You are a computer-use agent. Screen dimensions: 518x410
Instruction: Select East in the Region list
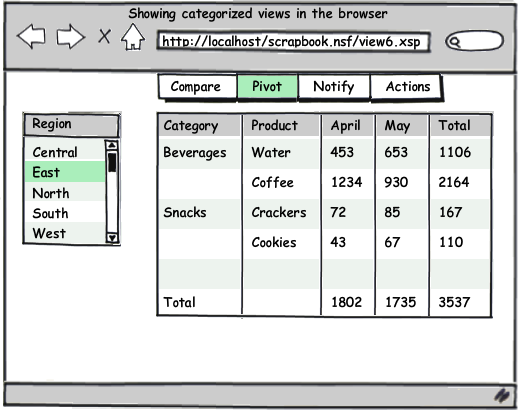coord(65,172)
